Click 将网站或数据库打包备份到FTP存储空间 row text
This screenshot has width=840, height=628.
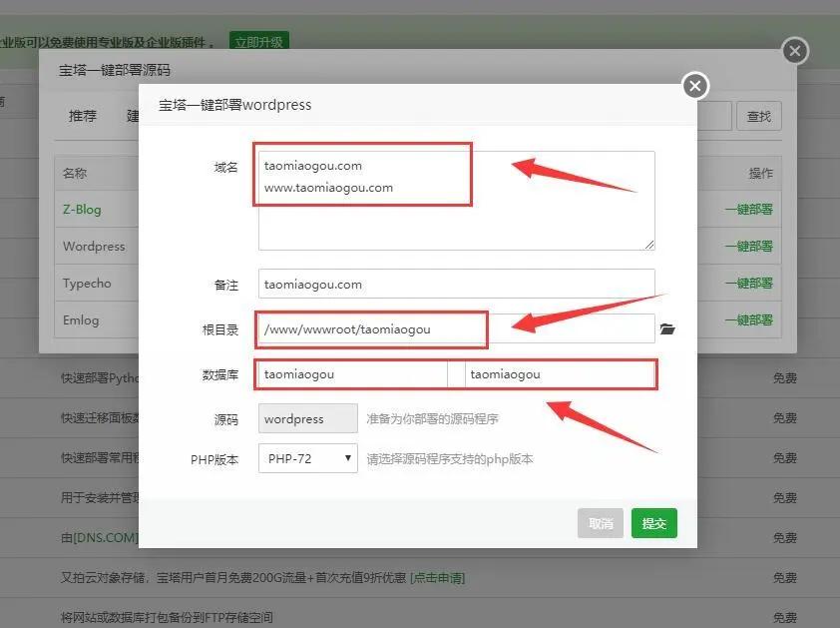pyautogui.click(x=167, y=617)
